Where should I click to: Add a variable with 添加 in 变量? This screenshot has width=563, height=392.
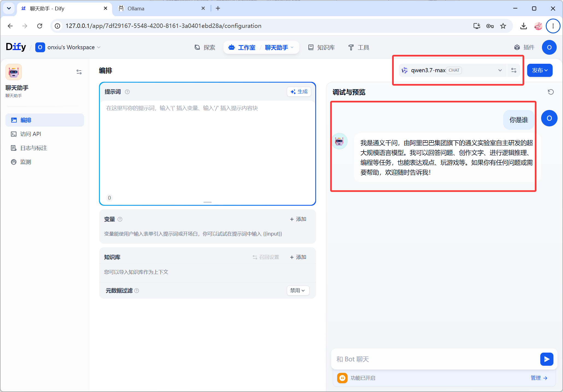coord(298,219)
